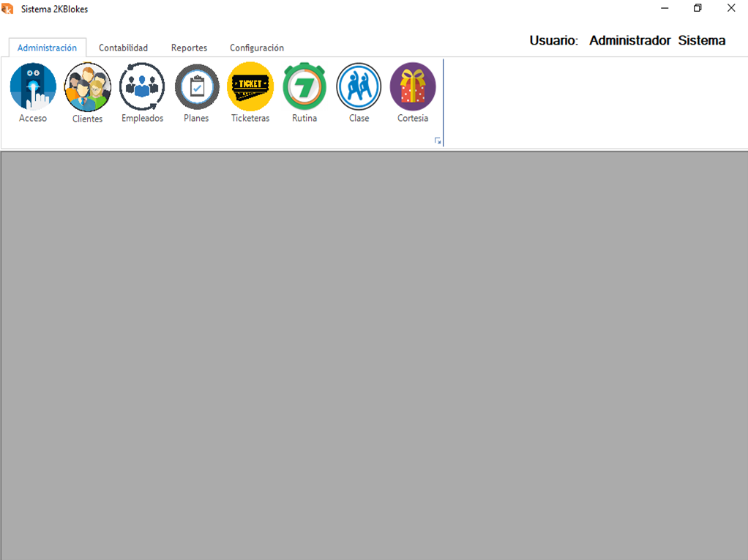This screenshot has height=560, width=748.
Task: Click the Sistema 2KBlokes window title text
Action: tap(54, 9)
